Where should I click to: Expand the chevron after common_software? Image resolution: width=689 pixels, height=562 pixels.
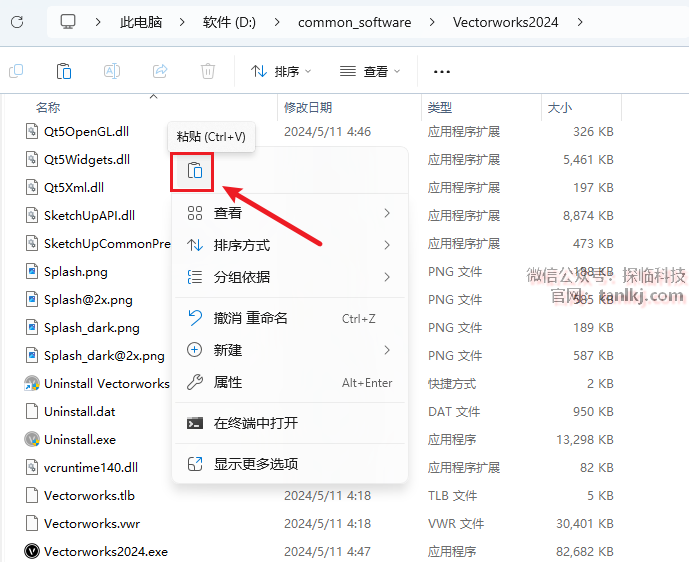[432, 22]
